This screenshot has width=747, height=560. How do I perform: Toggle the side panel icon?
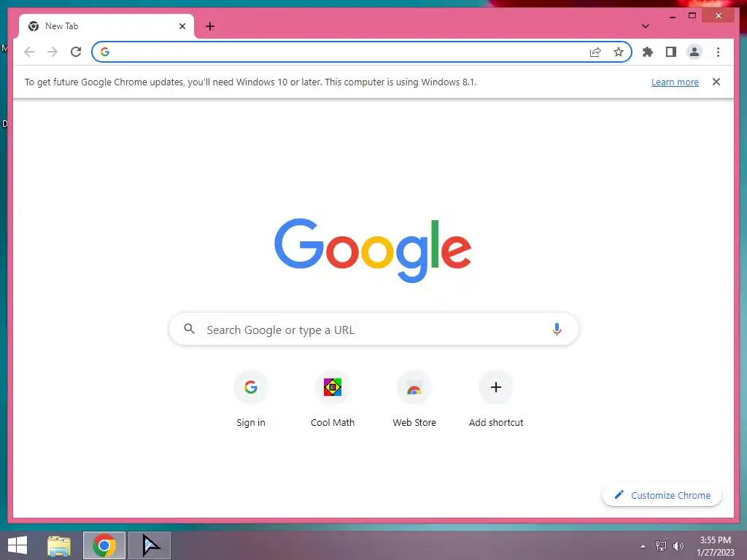671,52
